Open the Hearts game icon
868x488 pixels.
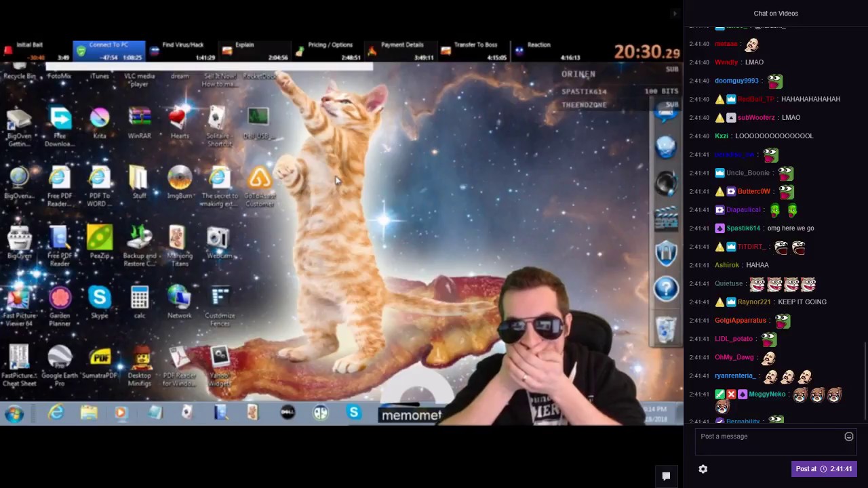click(x=179, y=123)
